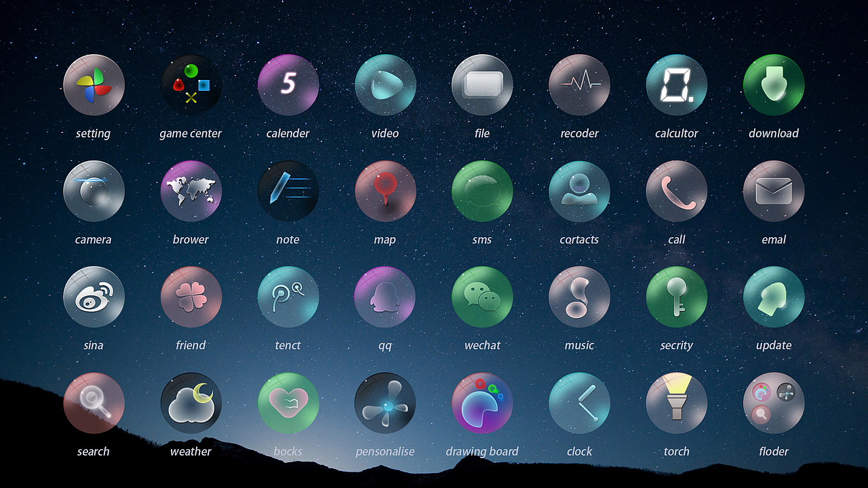Click the "torch" text label
Screen dimensions: 868x488
click(677, 452)
